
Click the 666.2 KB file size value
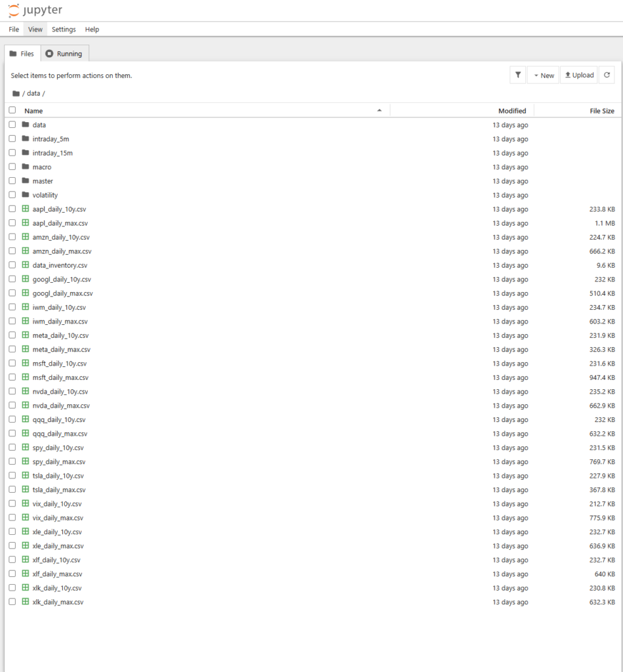[x=602, y=251]
